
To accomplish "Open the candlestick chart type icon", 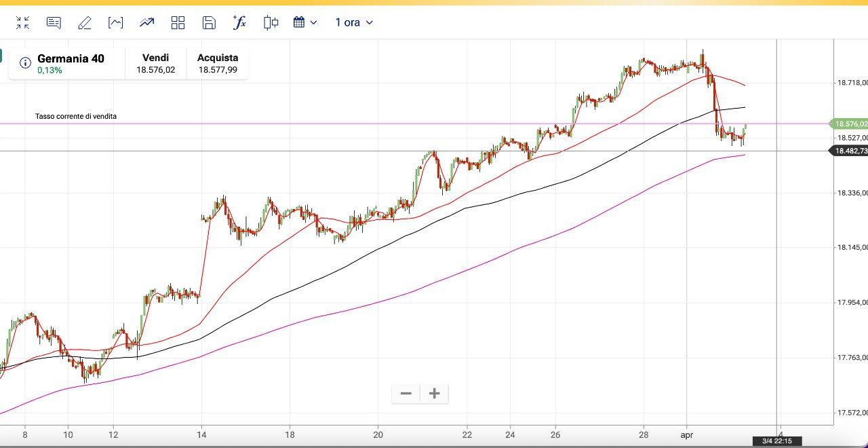I will 271,23.
